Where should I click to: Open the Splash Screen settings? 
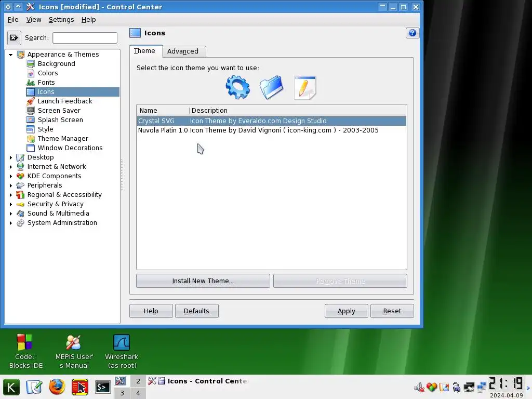point(60,120)
